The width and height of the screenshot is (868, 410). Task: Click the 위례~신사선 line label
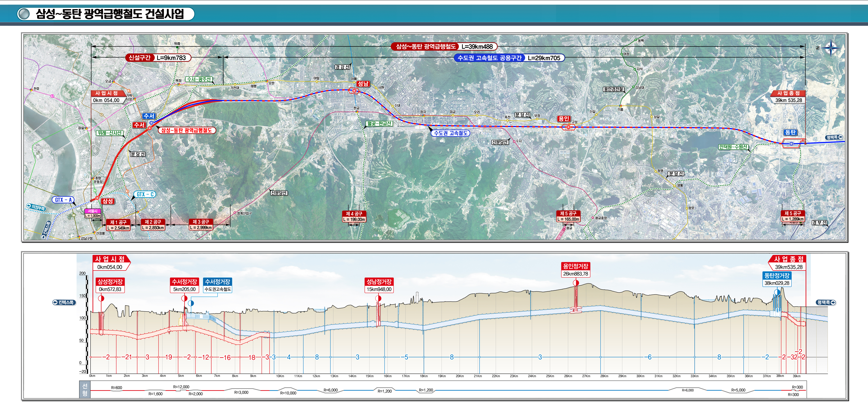point(109,133)
